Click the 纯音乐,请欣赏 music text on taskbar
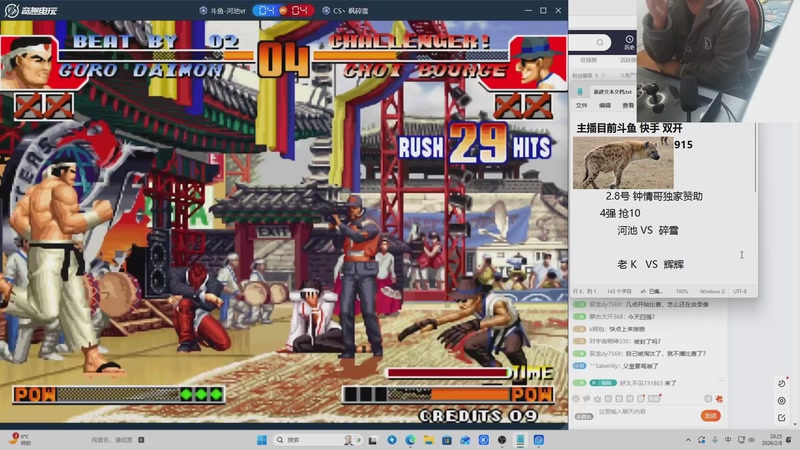Viewport: 800px width, 450px height. pyautogui.click(x=111, y=440)
